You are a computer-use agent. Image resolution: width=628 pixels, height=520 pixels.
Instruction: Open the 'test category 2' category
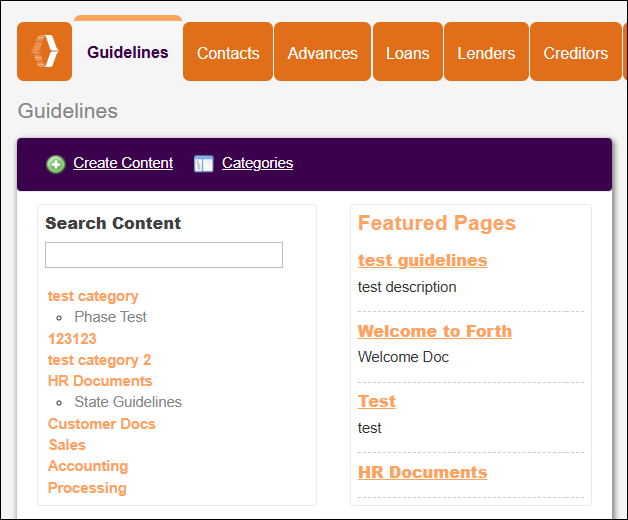[x=99, y=360]
